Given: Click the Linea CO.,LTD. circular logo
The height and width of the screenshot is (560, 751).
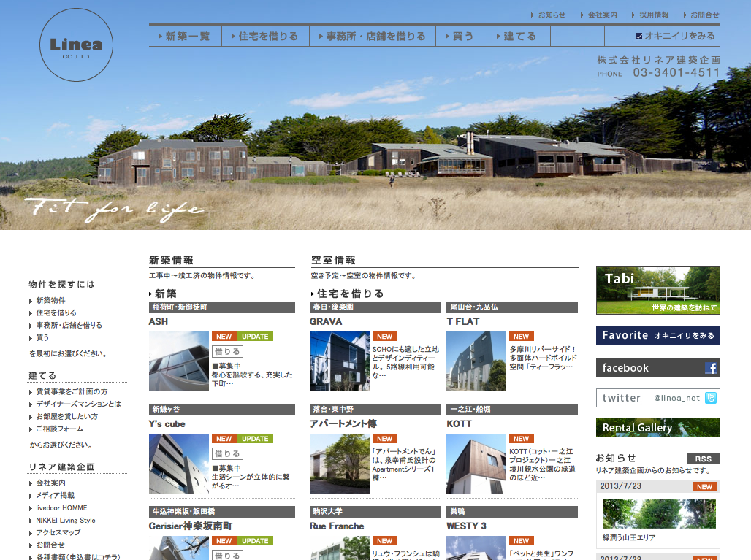Looking at the screenshot, I should [76, 45].
